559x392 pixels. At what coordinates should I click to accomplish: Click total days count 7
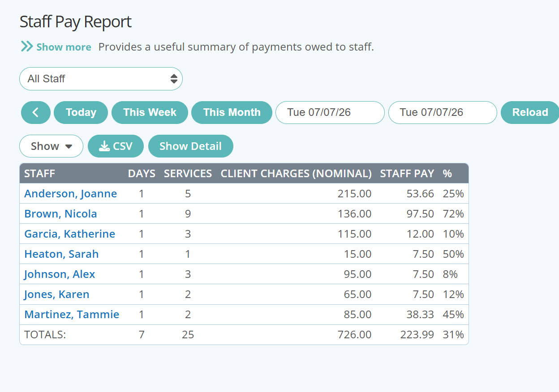(142, 335)
